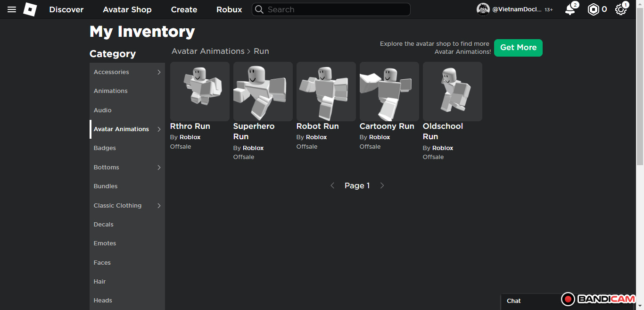Go to previous page arrow

(332, 185)
